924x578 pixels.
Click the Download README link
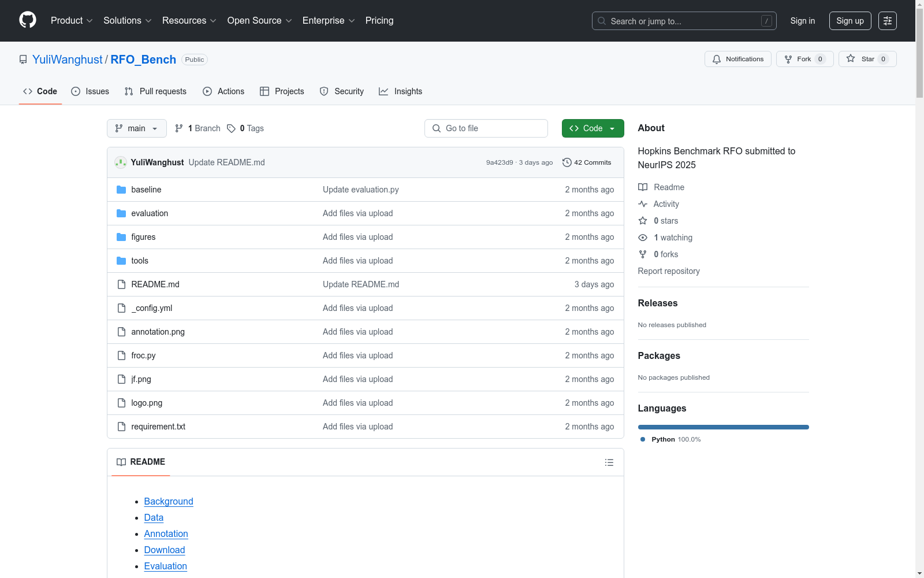pos(165,550)
